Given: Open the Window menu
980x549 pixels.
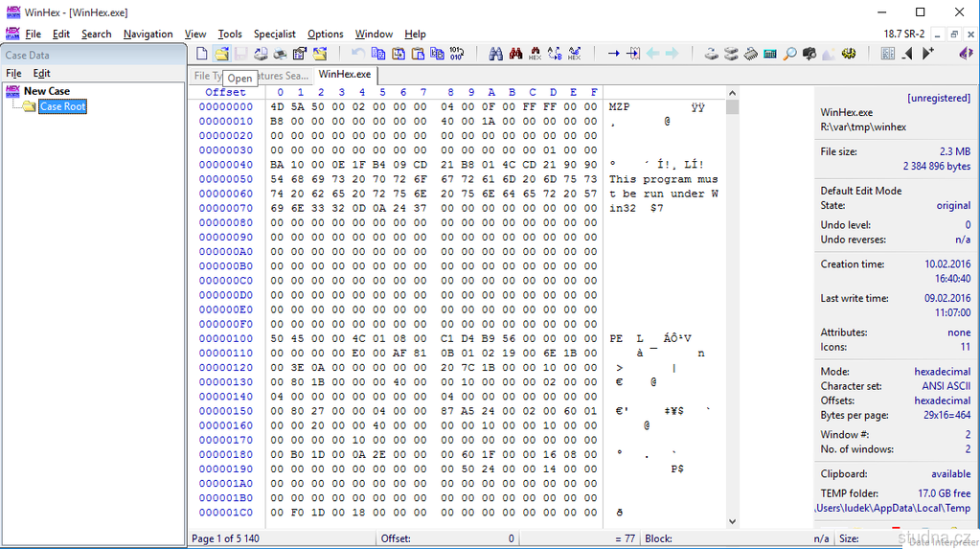Looking at the screenshot, I should click(x=374, y=34).
